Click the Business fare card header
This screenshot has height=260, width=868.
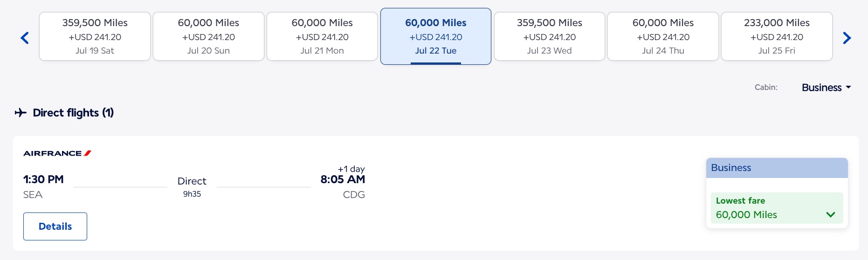777,168
